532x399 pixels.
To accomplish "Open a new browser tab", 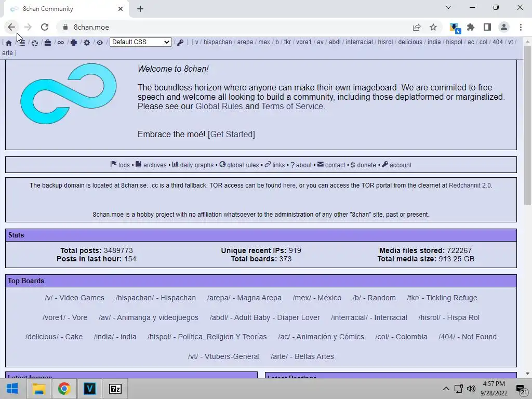I will [x=140, y=9].
